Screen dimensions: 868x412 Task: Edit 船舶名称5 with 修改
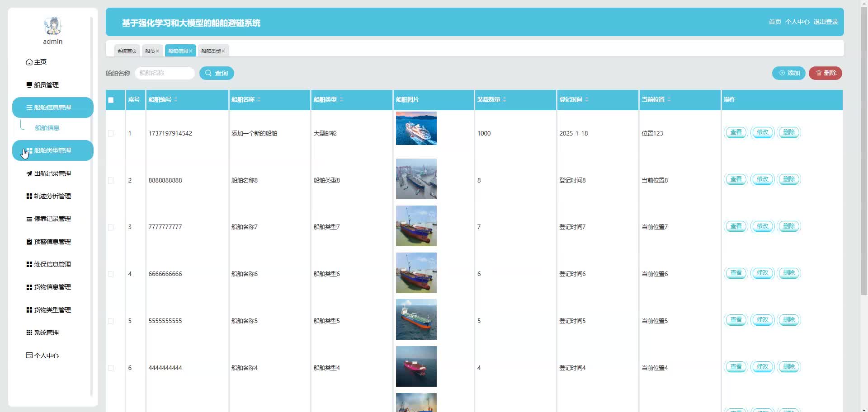coord(763,320)
